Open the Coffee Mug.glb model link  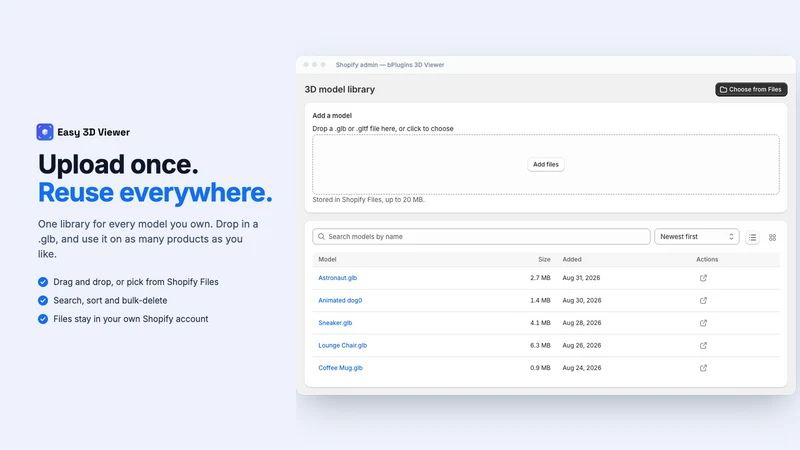coord(340,368)
